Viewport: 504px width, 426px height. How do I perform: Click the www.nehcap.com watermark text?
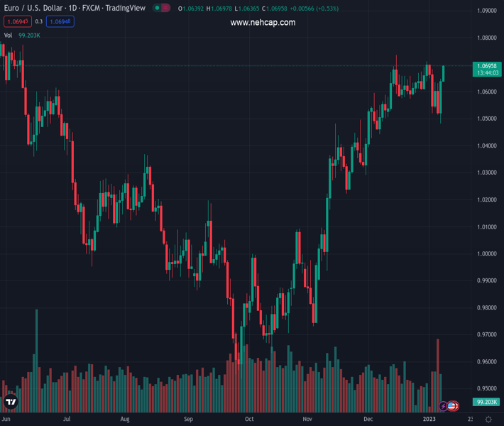263,23
